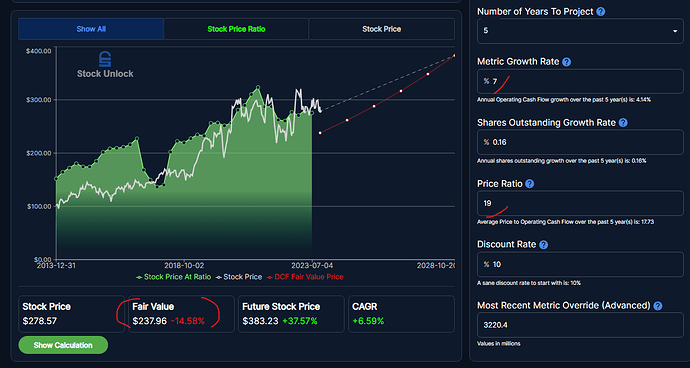Toggle the white Stock Price legend entry
The height and width of the screenshot is (368, 690).
(239, 277)
